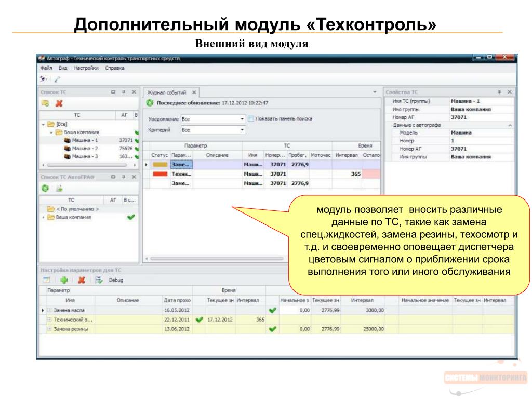
Task: Sort by the Статус column header
Action: (159, 155)
